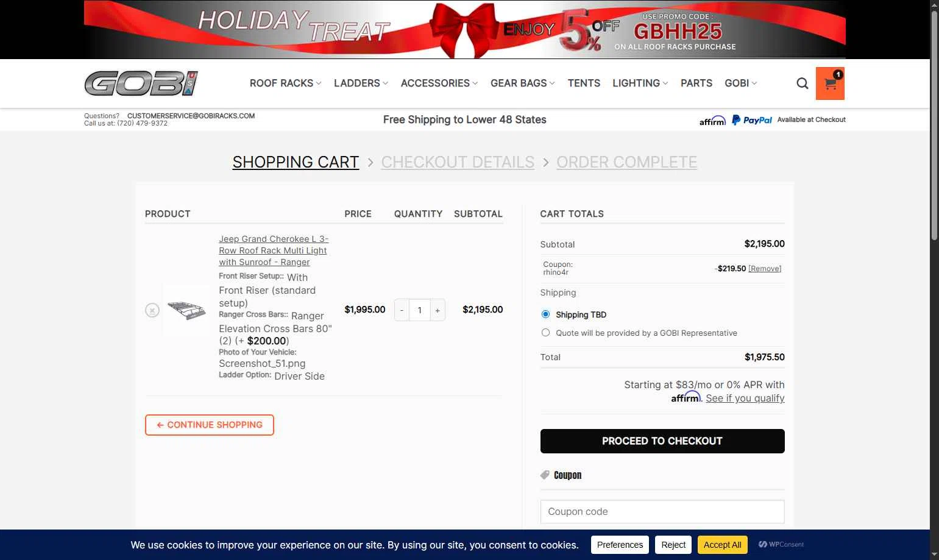
Task: Increase quantity with the plus button
Action: 438,310
